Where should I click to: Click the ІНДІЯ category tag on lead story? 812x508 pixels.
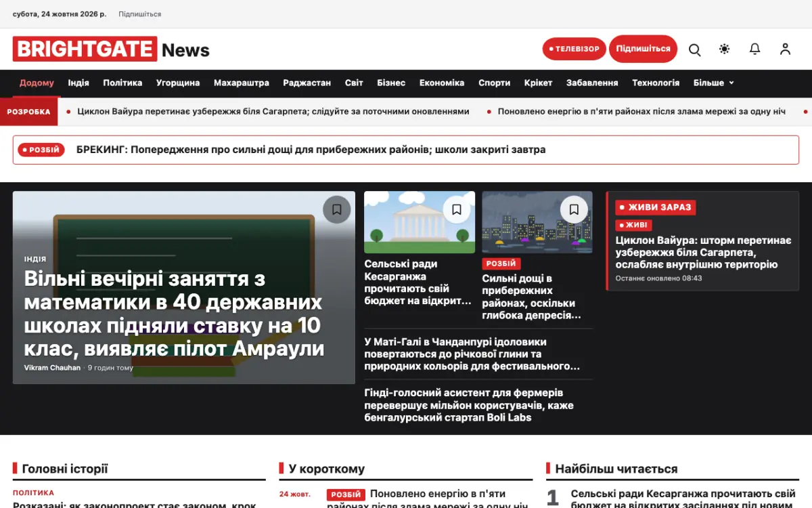35,259
